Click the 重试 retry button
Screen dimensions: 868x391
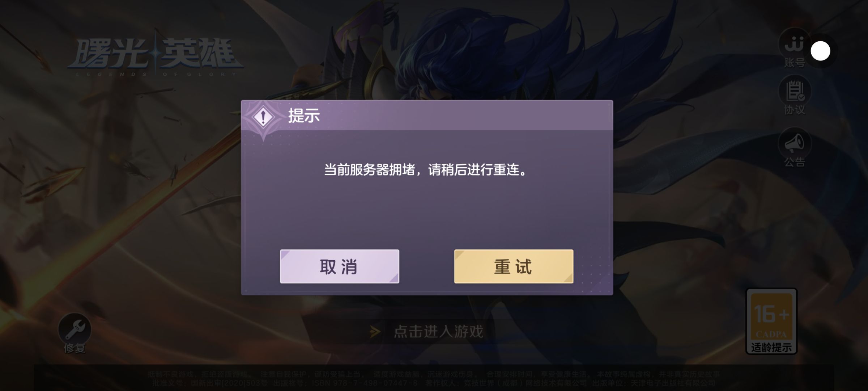point(514,266)
